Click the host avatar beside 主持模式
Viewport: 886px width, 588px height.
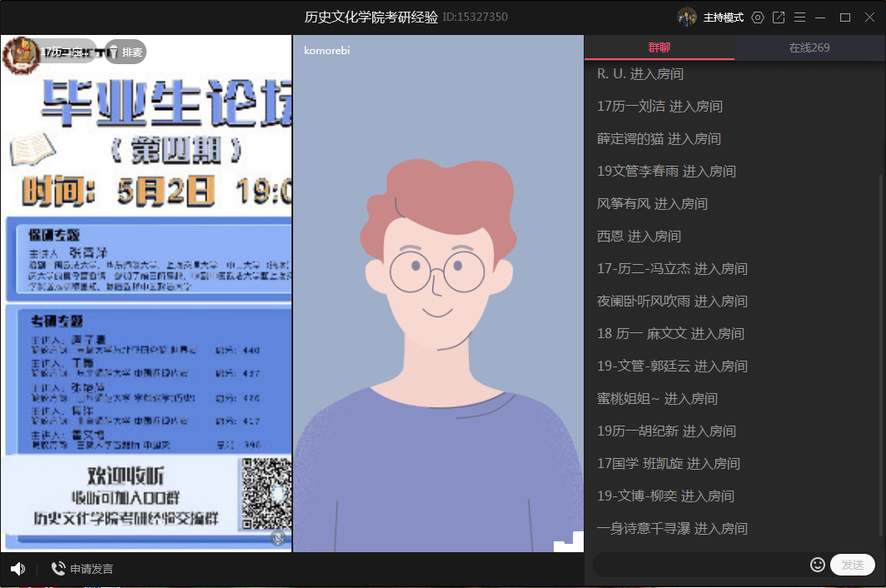[x=687, y=17]
